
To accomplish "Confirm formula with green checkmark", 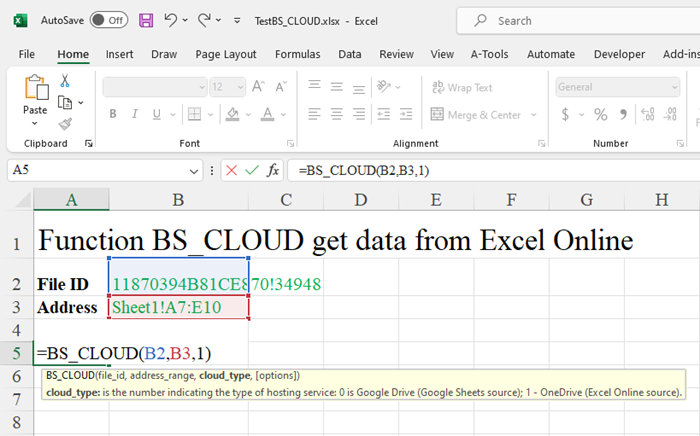I will (x=252, y=170).
